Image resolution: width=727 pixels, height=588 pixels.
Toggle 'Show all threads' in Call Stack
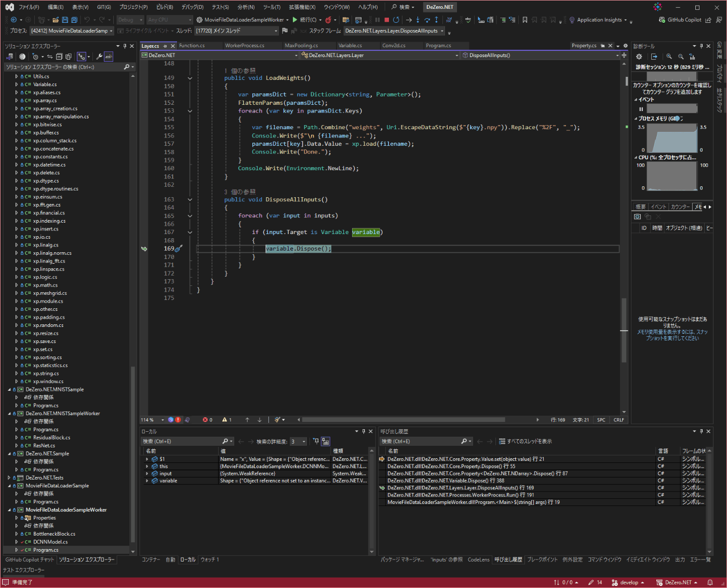pos(525,441)
